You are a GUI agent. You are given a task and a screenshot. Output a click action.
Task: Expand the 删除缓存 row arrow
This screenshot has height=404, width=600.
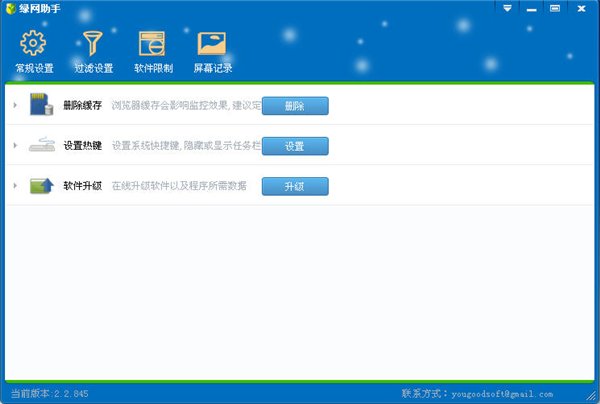pyautogui.click(x=15, y=105)
